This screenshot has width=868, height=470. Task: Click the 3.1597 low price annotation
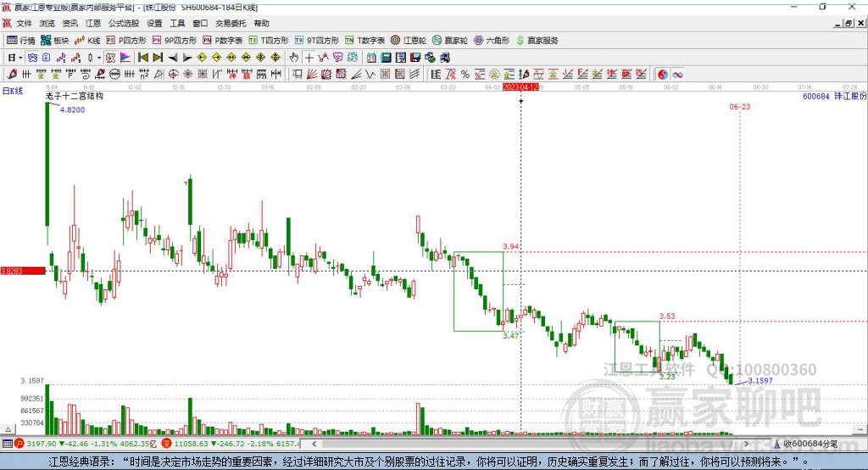coord(760,381)
